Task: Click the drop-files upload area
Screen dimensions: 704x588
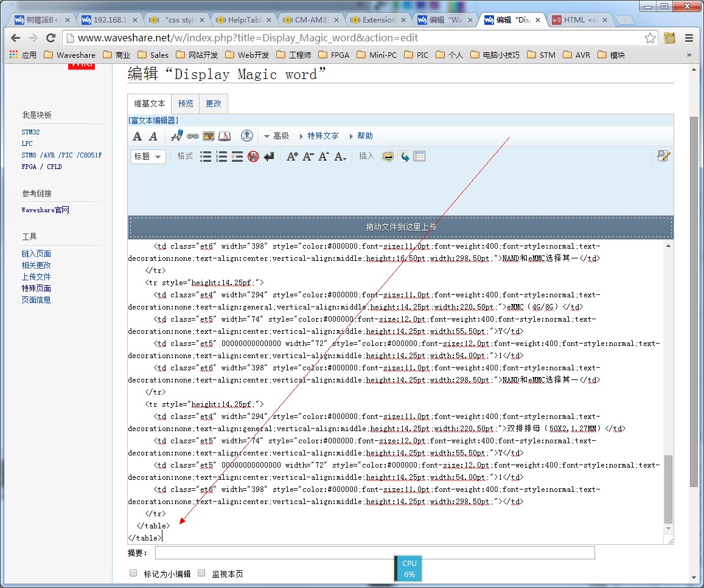Action: pos(401,227)
